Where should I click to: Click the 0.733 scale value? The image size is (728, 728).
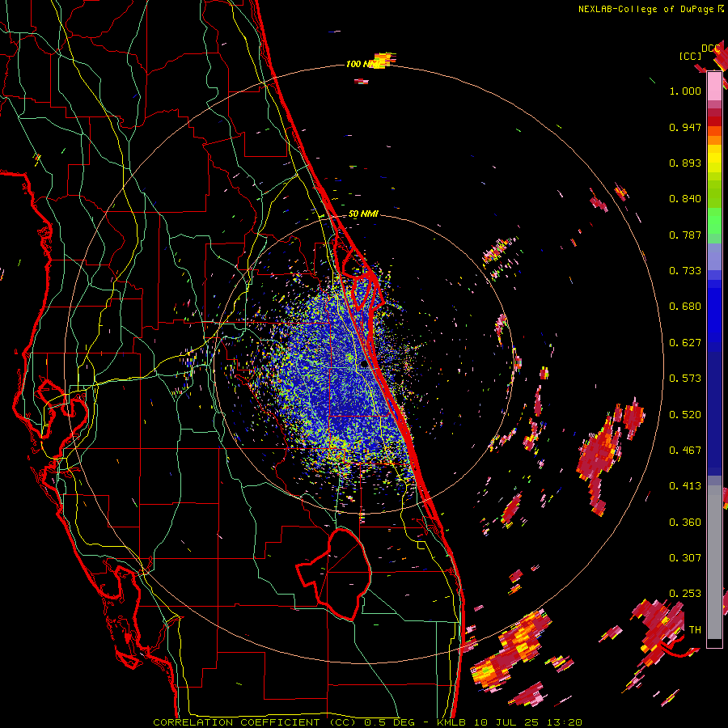tap(685, 271)
